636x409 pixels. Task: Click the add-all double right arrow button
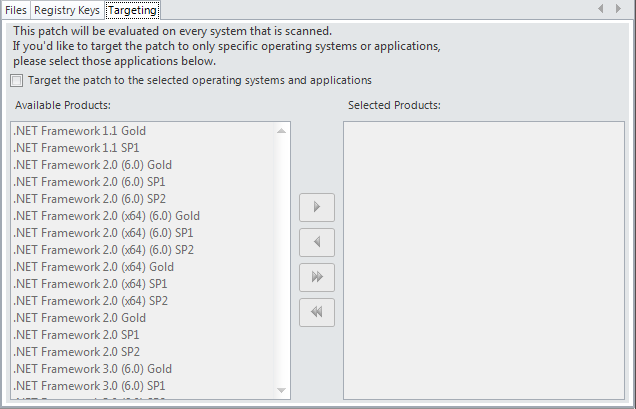[x=317, y=277]
